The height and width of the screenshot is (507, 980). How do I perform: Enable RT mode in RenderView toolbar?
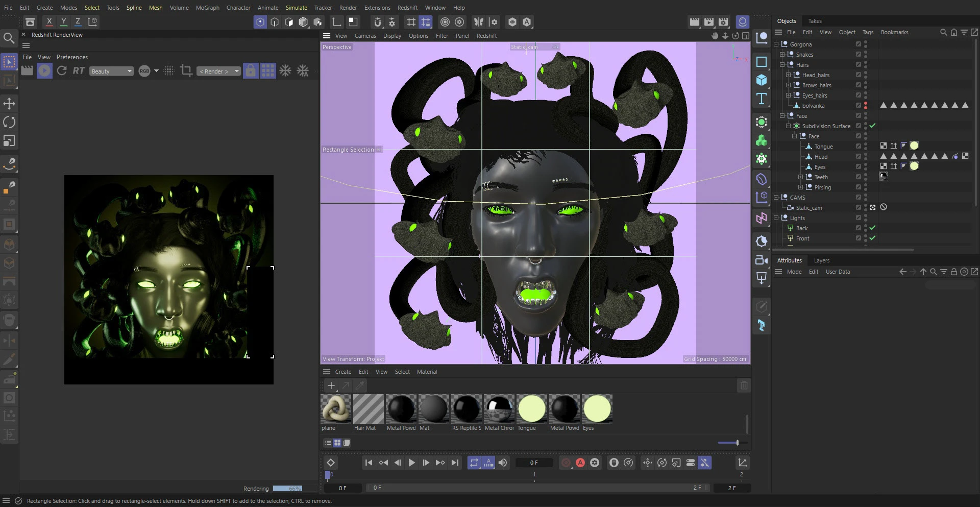(x=79, y=70)
